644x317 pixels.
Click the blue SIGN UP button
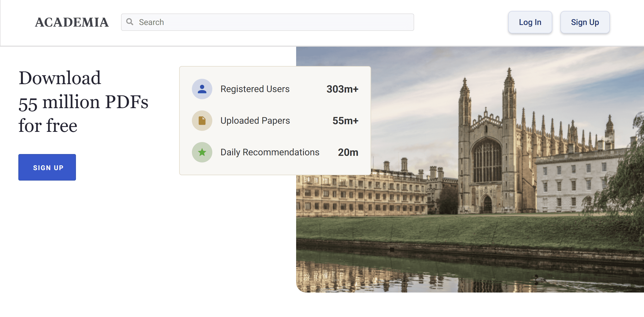click(x=47, y=167)
